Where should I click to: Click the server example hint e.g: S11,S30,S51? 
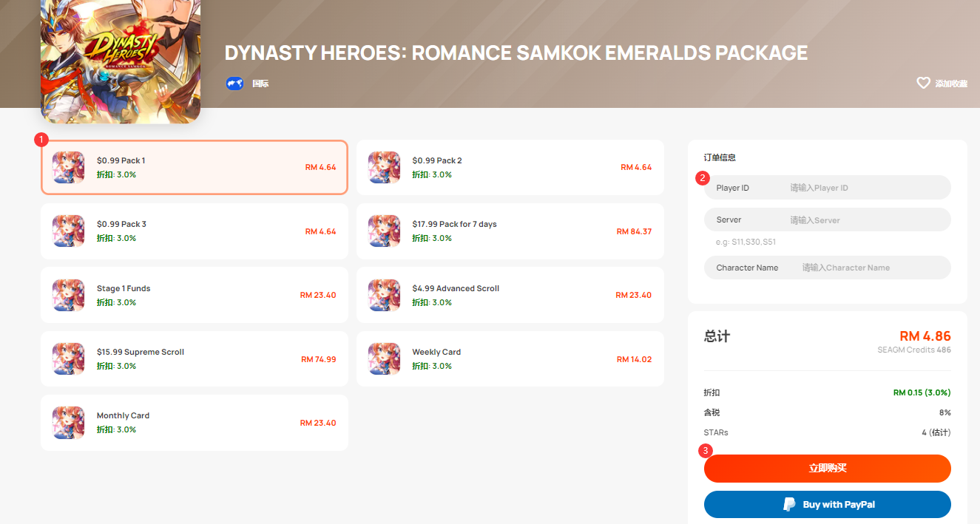[746, 242]
